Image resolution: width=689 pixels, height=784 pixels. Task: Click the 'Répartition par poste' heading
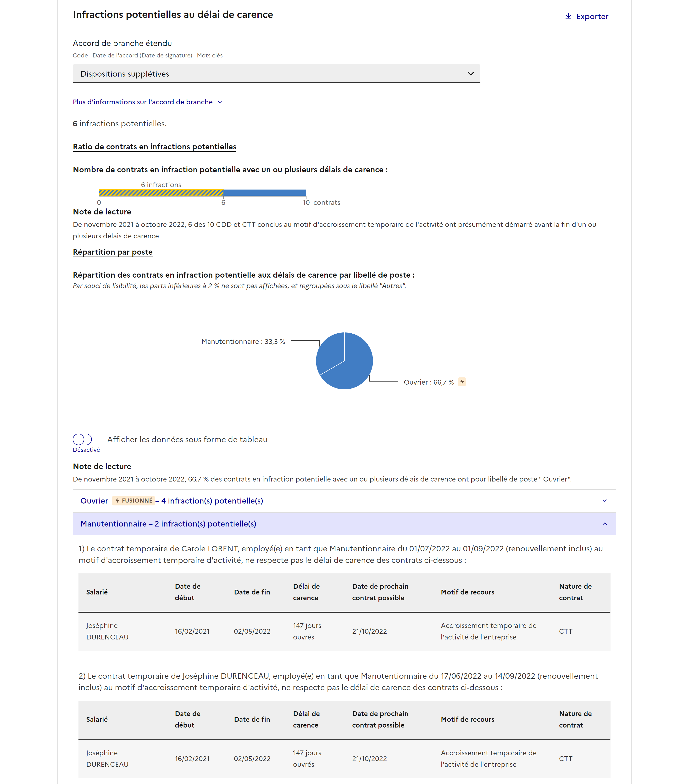[113, 252]
